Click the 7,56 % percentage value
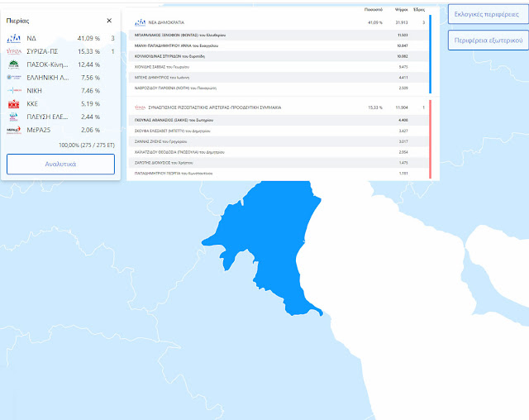This screenshot has width=529, height=420. pyautogui.click(x=90, y=78)
